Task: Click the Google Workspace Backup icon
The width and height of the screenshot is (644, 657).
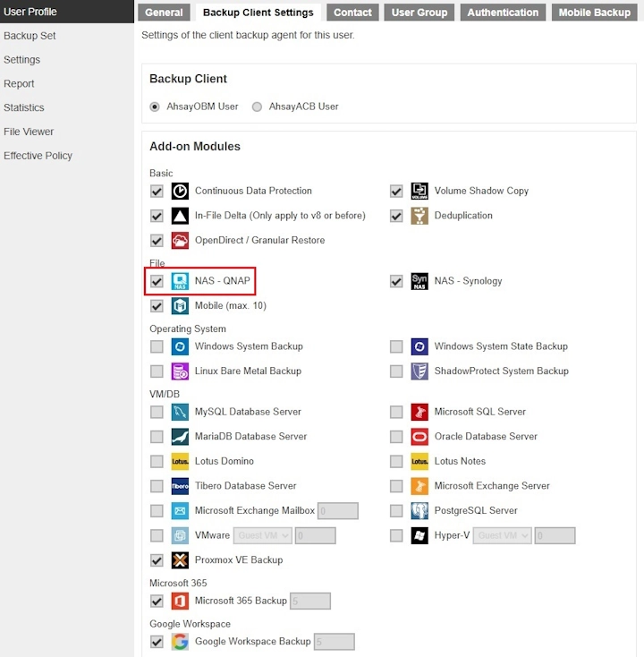Action: (x=180, y=642)
